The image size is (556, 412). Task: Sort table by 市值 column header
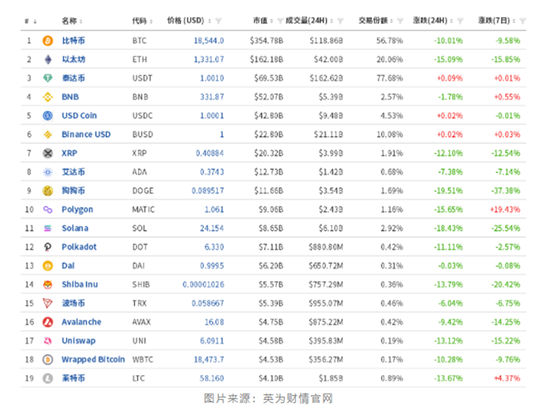click(x=263, y=21)
